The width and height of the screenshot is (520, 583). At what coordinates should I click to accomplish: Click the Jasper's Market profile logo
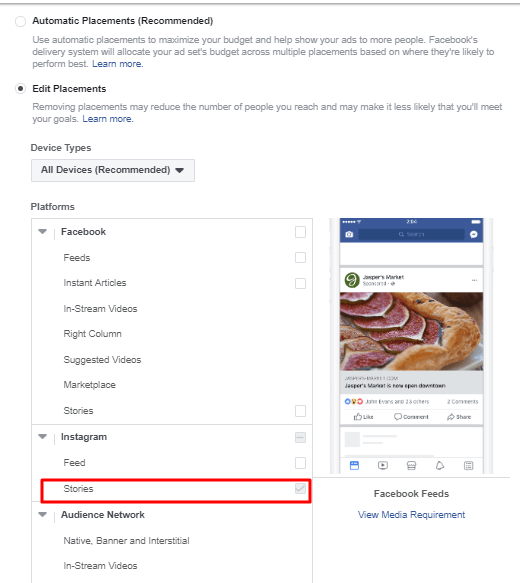point(352,280)
